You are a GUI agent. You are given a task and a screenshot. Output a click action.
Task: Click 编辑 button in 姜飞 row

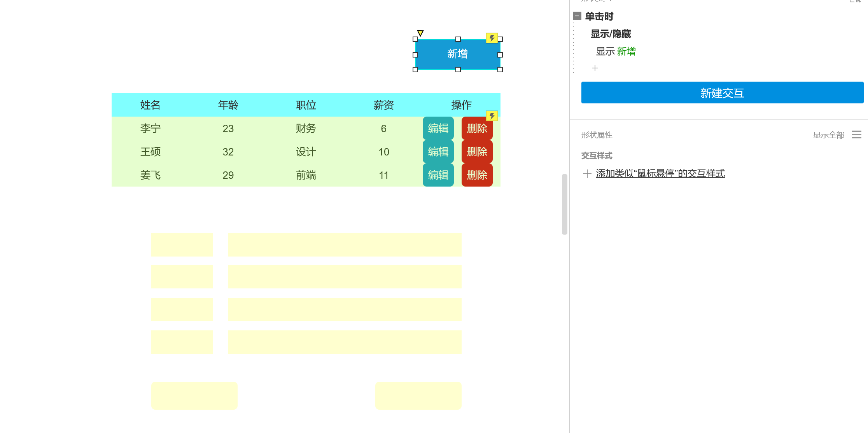pyautogui.click(x=438, y=175)
